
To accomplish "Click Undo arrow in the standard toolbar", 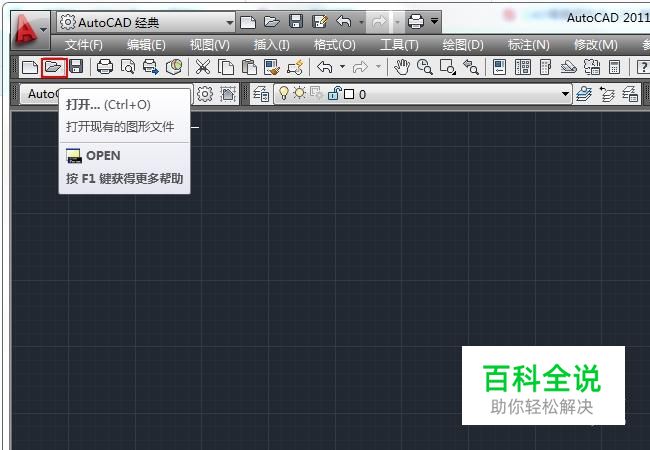I will (325, 67).
